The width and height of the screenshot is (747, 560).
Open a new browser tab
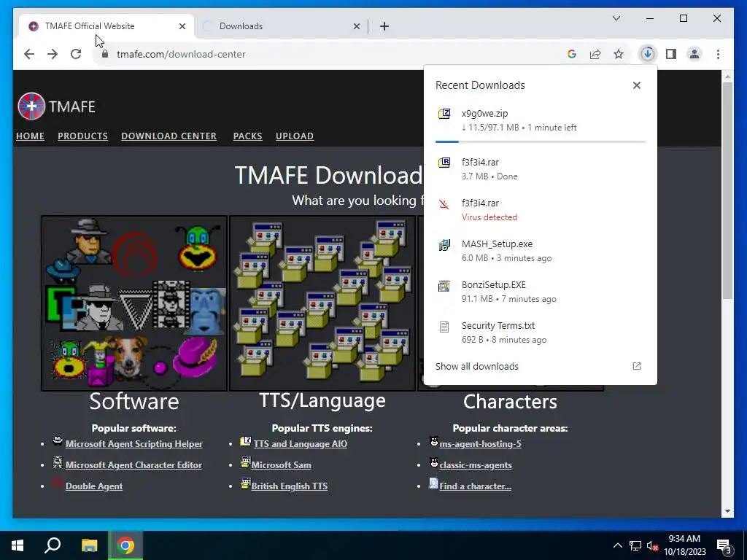pos(384,26)
